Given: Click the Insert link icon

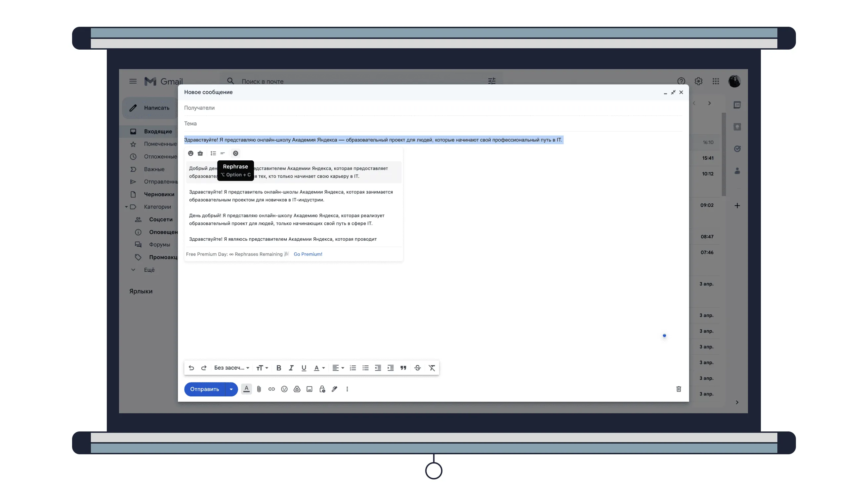Looking at the screenshot, I should (271, 389).
